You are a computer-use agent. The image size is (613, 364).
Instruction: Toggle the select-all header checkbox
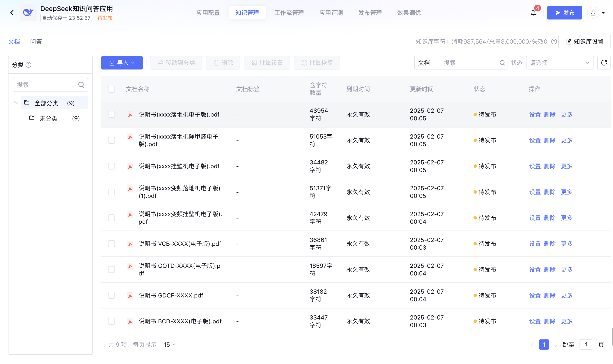click(x=111, y=89)
